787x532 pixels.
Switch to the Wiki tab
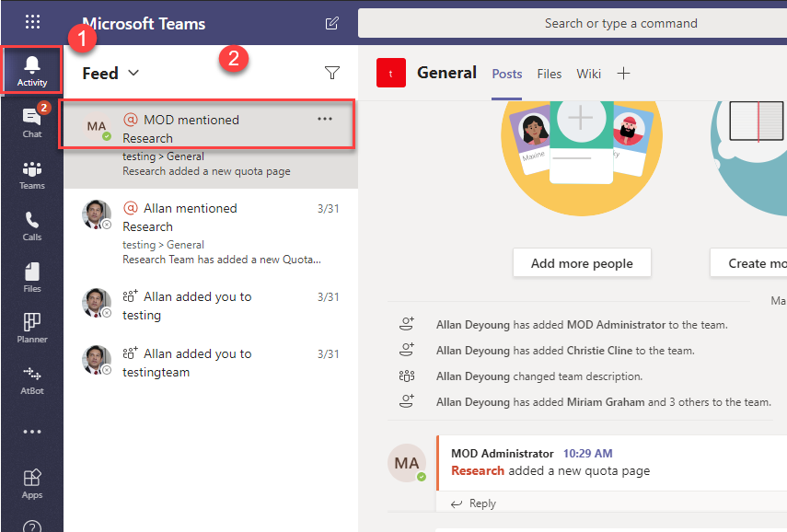pyautogui.click(x=588, y=74)
